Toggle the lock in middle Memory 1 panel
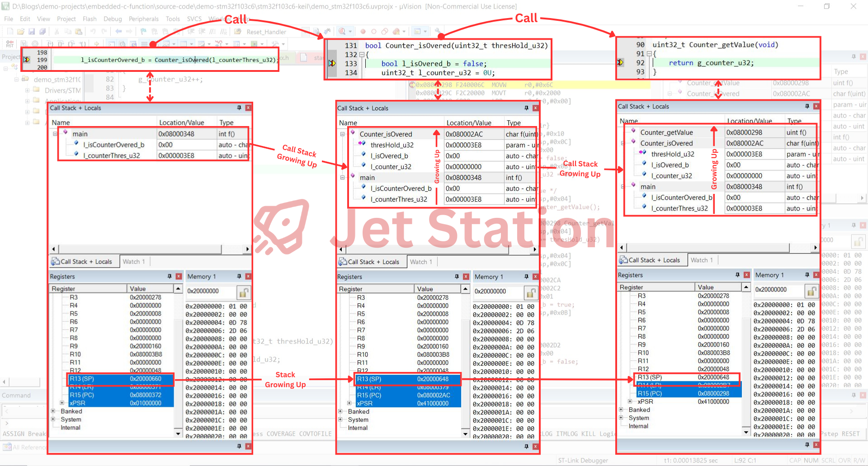Image resolution: width=868 pixels, height=466 pixels. [x=530, y=293]
